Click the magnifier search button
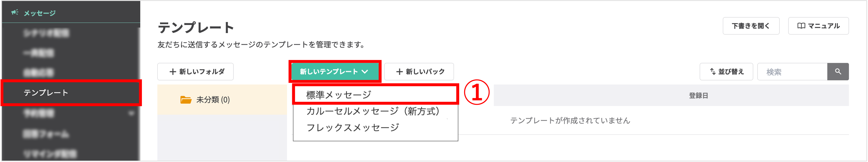 click(838, 72)
